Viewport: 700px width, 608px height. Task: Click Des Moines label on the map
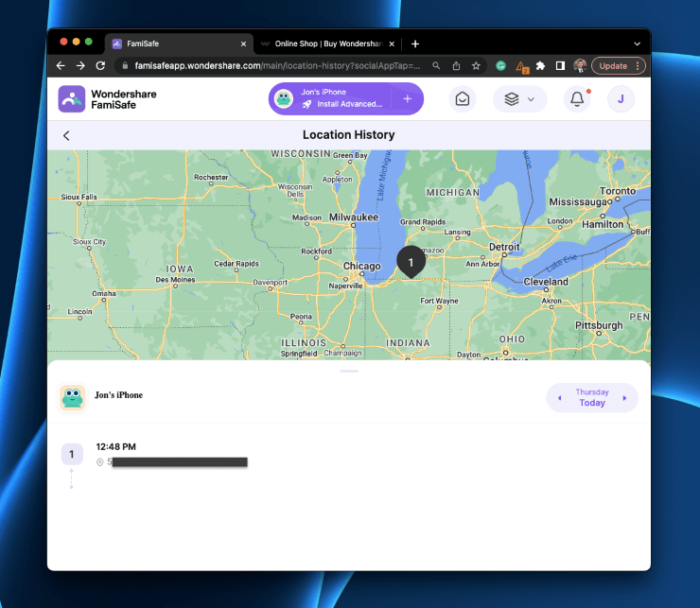pos(175,280)
